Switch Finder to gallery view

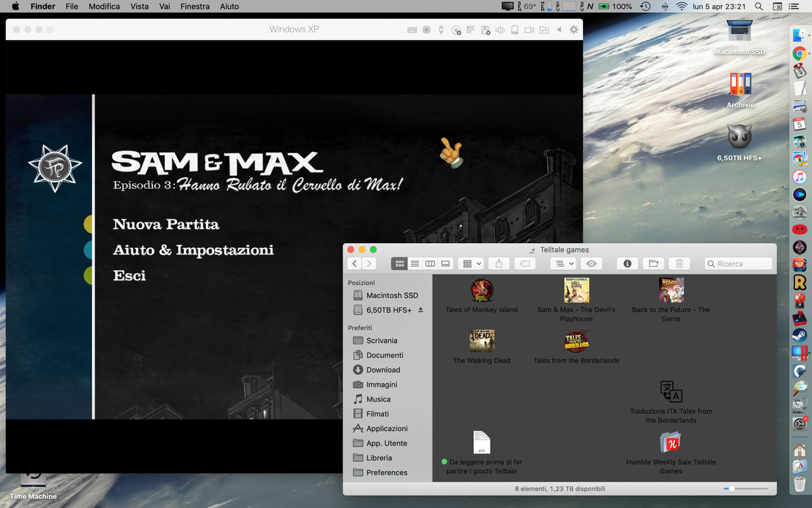(445, 264)
